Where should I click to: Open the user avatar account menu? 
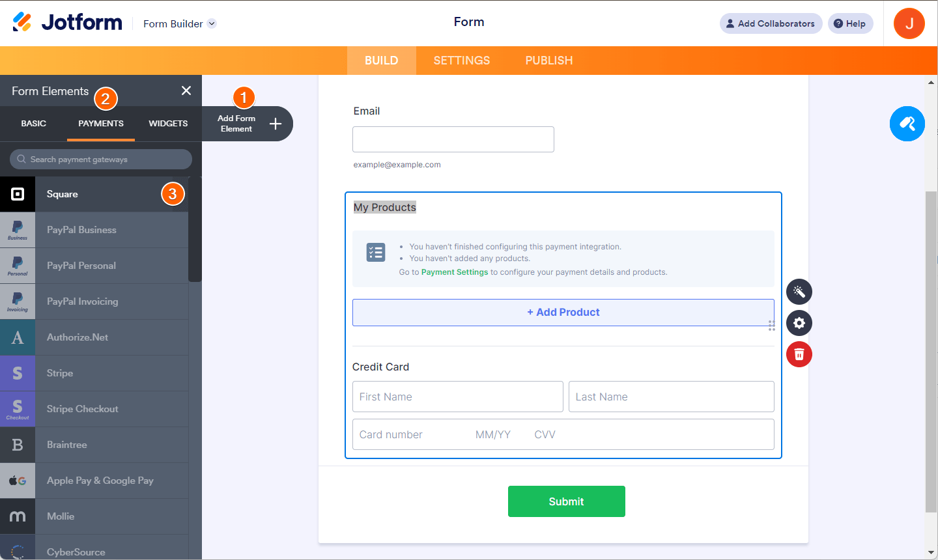coord(909,23)
